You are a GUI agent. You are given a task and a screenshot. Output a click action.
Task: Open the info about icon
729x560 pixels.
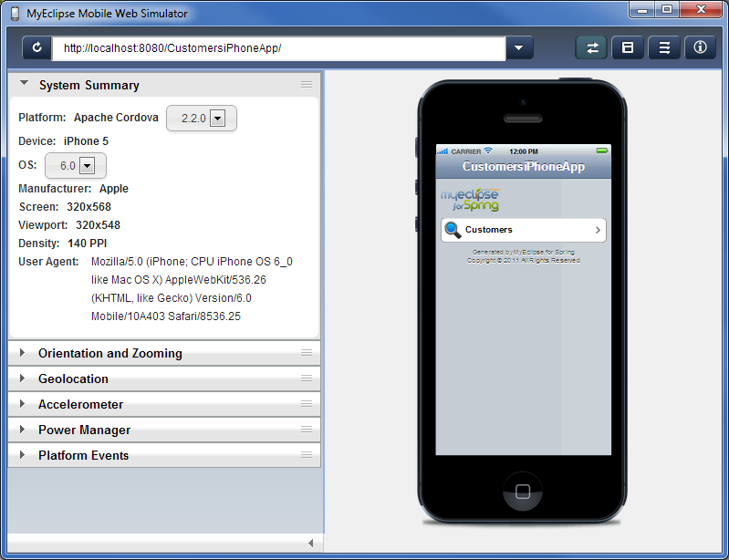click(x=700, y=47)
